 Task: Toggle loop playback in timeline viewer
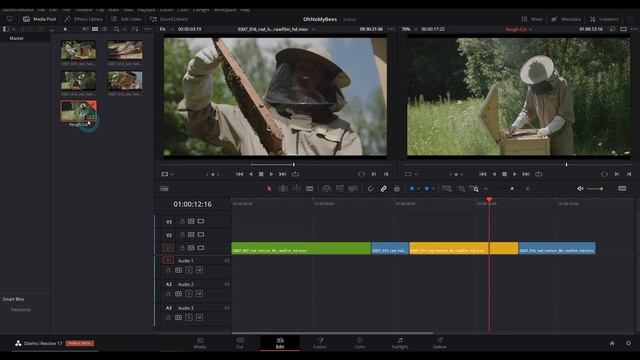click(539, 174)
